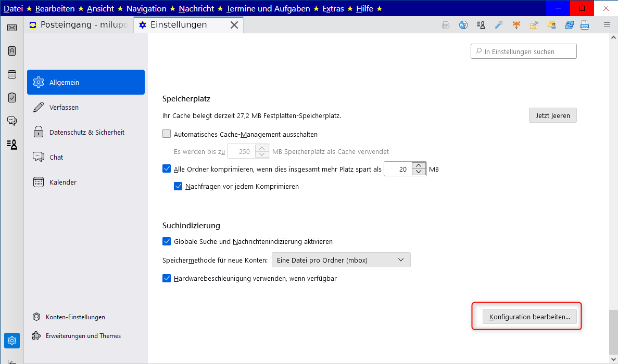The height and width of the screenshot is (364, 618).
Task: Click the search magnifier in settings search
Action: [x=478, y=51]
